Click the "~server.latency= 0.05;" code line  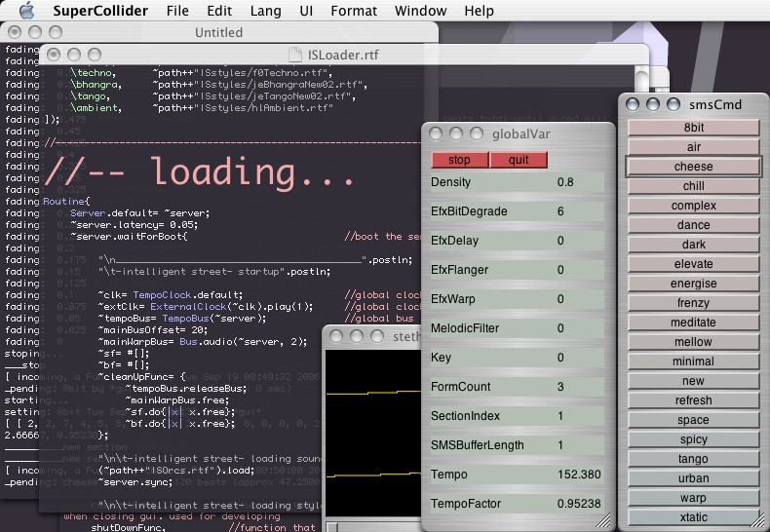(134, 225)
